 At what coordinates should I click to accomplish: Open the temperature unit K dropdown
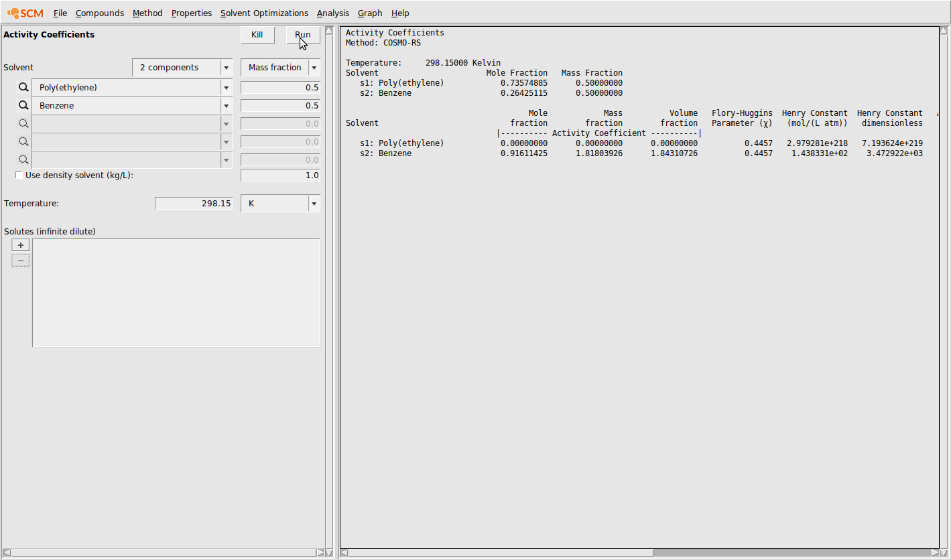click(x=280, y=204)
